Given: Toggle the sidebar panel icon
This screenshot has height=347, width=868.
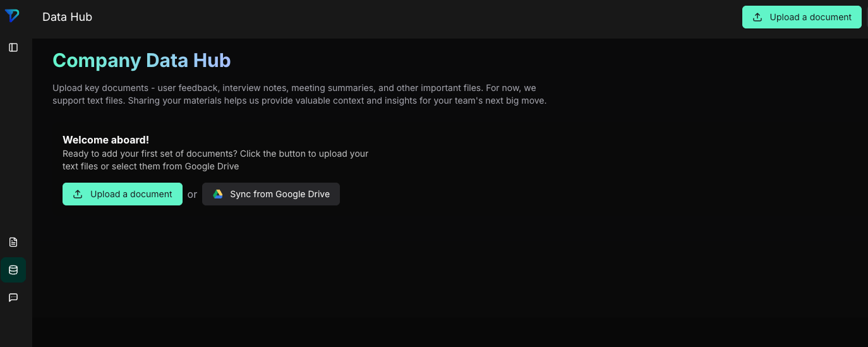Looking at the screenshot, I should (13, 47).
